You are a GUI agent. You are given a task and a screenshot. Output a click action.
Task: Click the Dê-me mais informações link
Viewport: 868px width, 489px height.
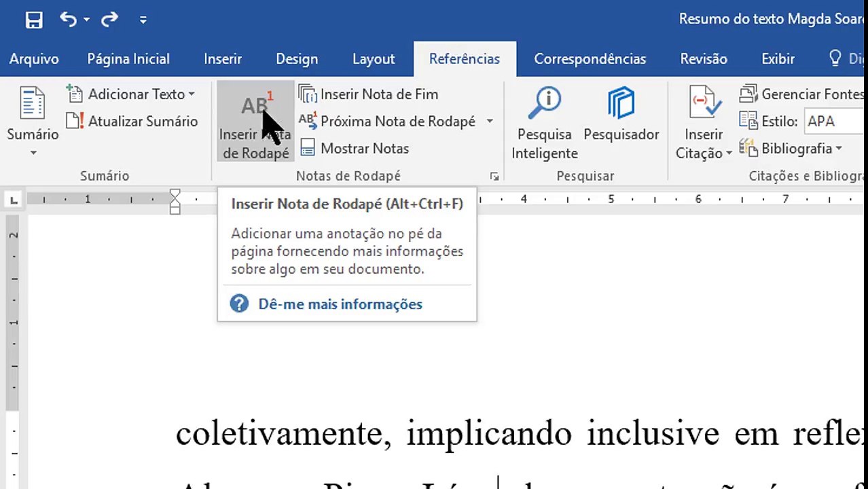pyautogui.click(x=340, y=304)
